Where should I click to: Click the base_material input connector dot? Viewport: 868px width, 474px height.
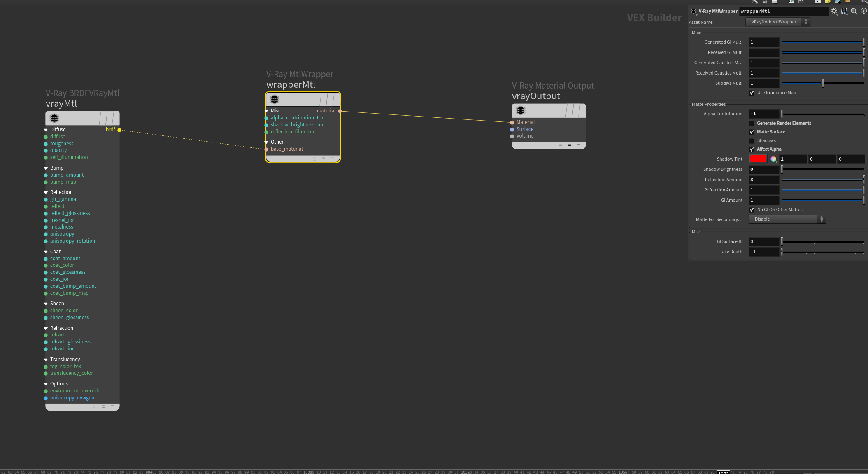point(266,149)
